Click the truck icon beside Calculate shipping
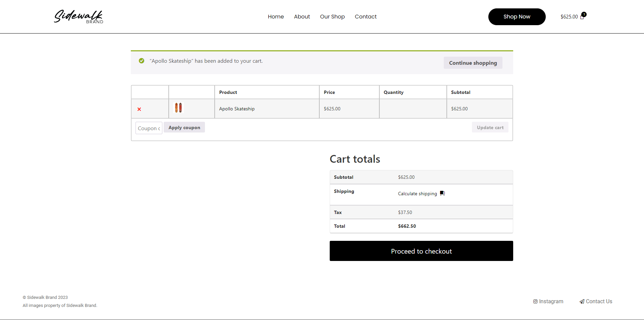644x320 pixels. pos(442,193)
